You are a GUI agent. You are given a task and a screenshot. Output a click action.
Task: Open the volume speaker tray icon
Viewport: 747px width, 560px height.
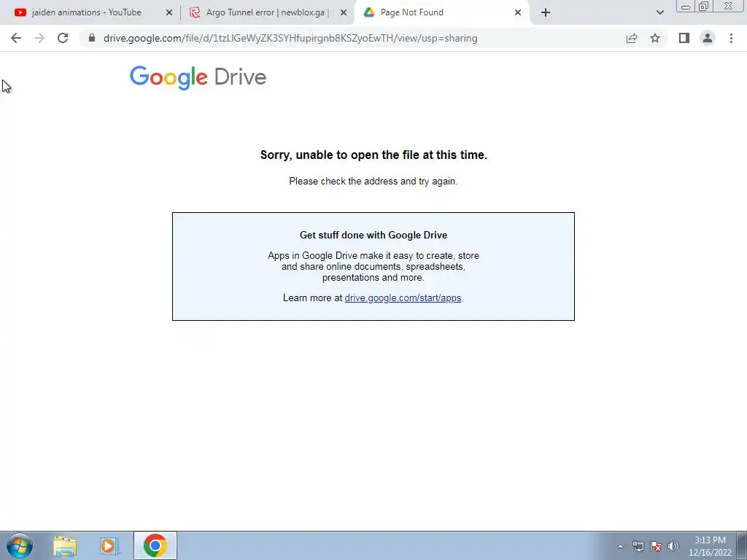tap(673, 546)
